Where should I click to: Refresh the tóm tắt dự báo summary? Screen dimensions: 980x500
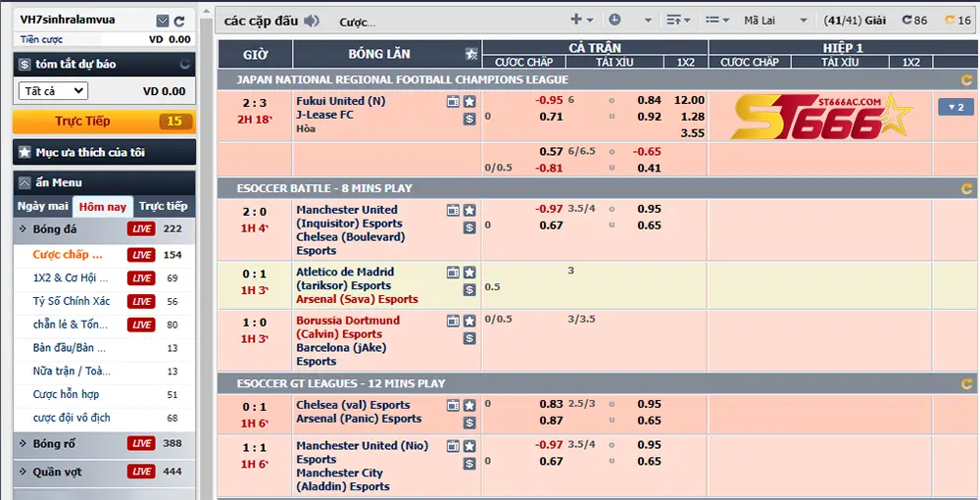[x=185, y=64]
